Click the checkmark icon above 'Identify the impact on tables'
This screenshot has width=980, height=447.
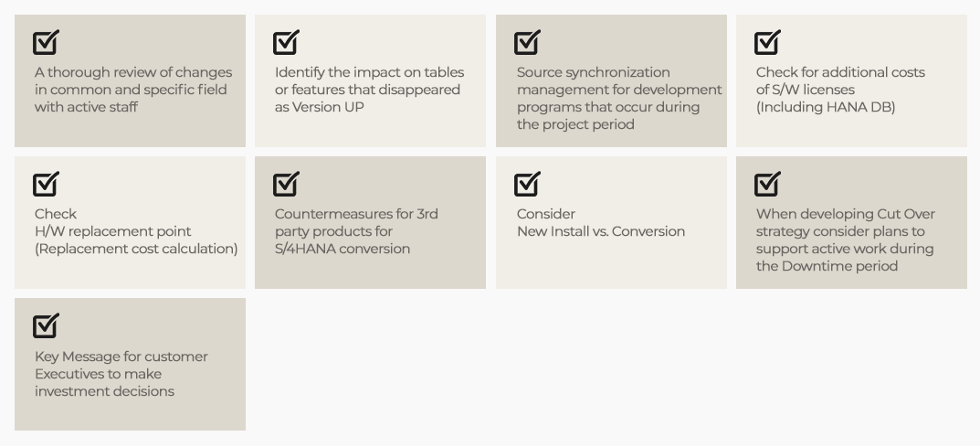pos(286,43)
